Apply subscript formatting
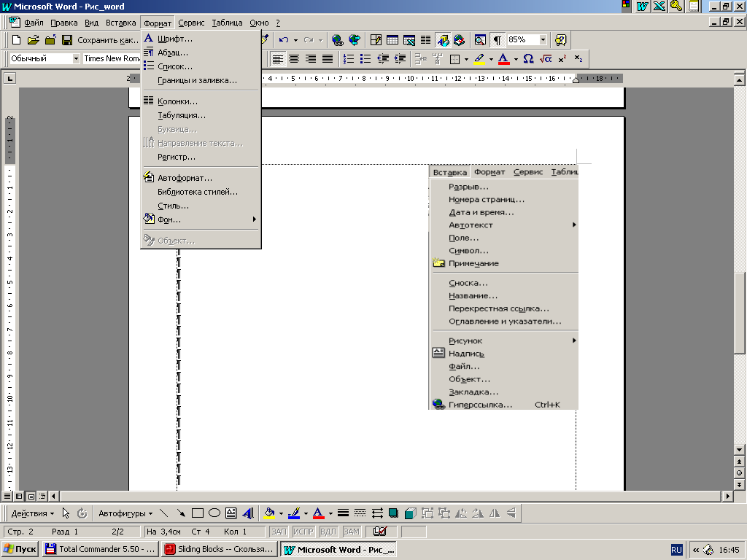 (x=578, y=58)
